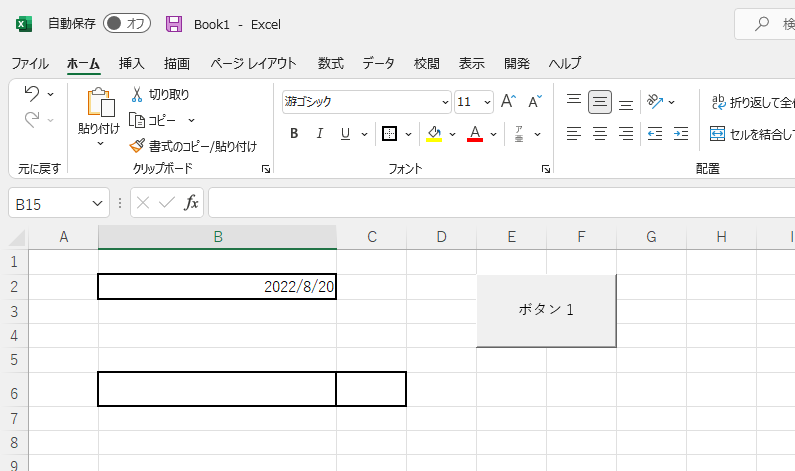Screen dimensions: 795x471
Task: Increase font size with large A icon
Action: coord(508,101)
